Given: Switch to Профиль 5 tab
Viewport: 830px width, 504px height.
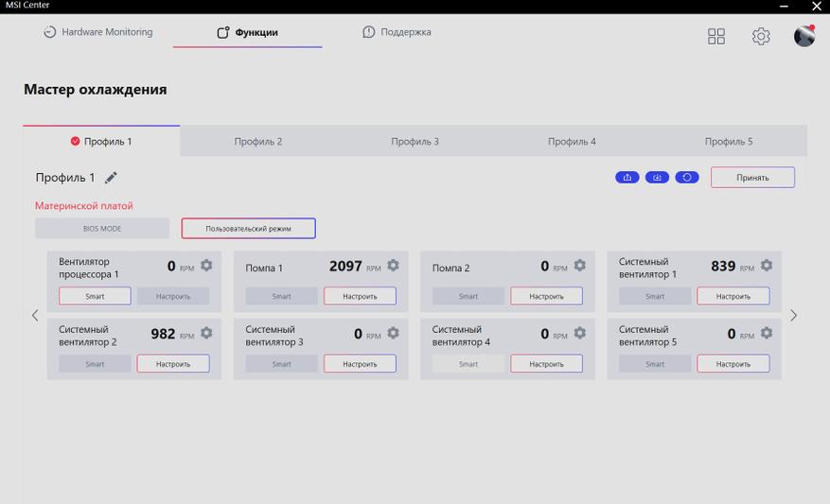Looking at the screenshot, I should [x=729, y=141].
